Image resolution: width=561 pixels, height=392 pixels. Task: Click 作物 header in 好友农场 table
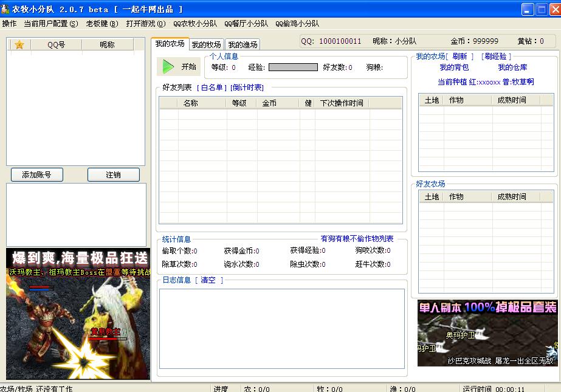tap(467, 197)
